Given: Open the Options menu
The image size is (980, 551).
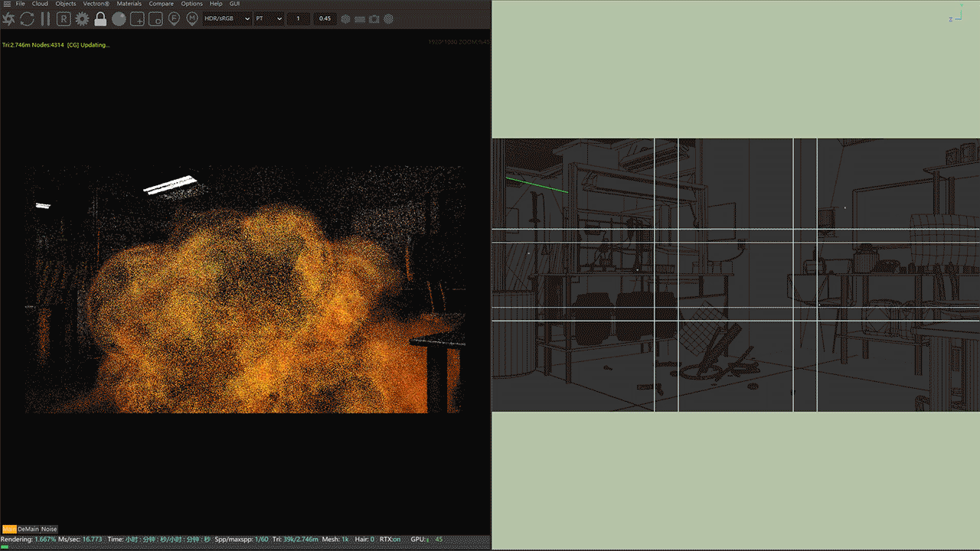Looking at the screenshot, I should pyautogui.click(x=192, y=4).
